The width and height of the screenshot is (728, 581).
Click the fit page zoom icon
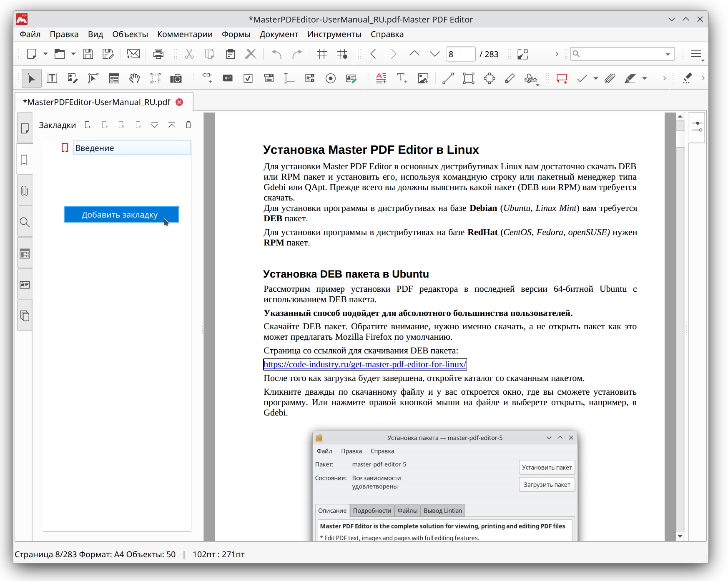[x=522, y=54]
